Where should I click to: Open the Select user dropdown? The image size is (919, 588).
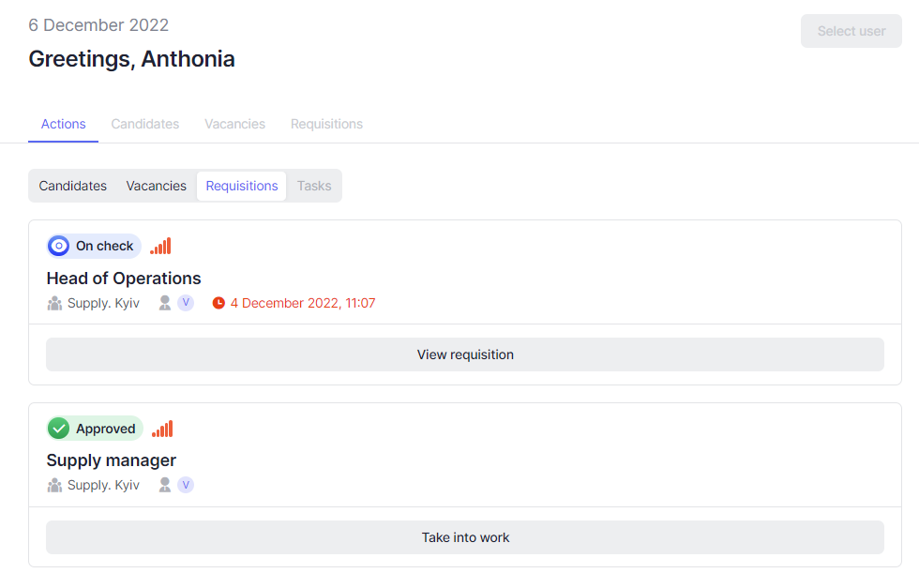851,31
